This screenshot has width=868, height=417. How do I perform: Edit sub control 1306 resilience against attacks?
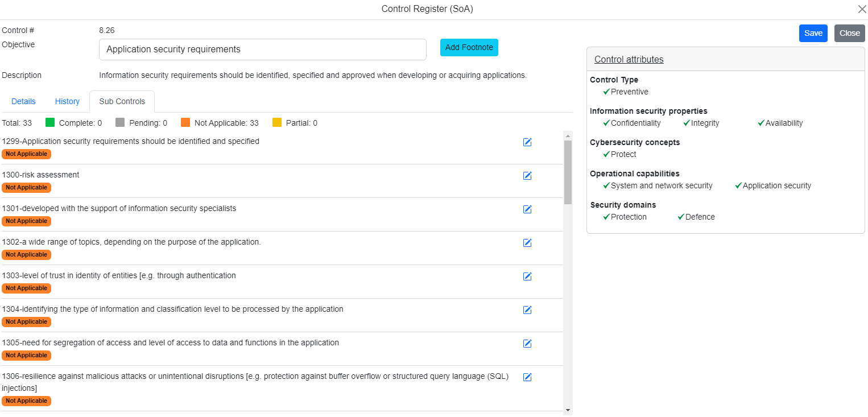point(527,377)
